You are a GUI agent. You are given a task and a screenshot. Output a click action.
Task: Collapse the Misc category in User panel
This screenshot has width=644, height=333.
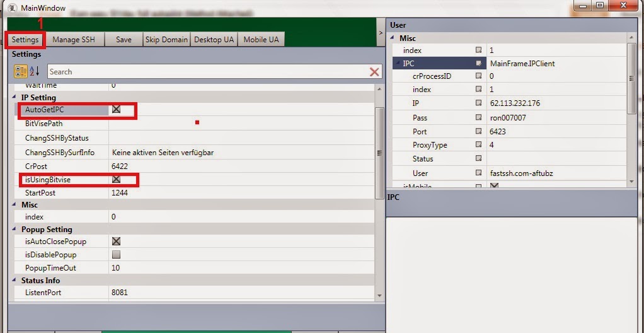coord(393,38)
